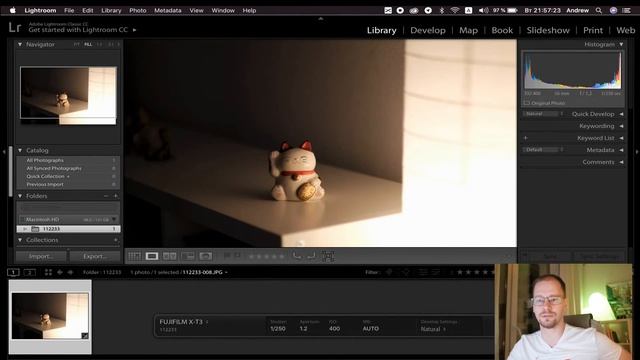Open the Print module
Image resolution: width=640 pixels, height=360 pixels.
tap(593, 30)
